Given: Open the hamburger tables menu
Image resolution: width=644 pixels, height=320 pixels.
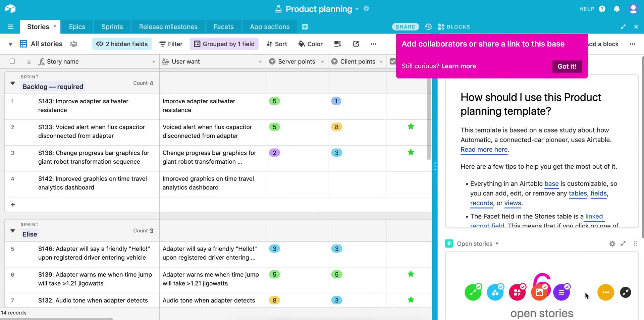Looking at the screenshot, I should tap(10, 27).
